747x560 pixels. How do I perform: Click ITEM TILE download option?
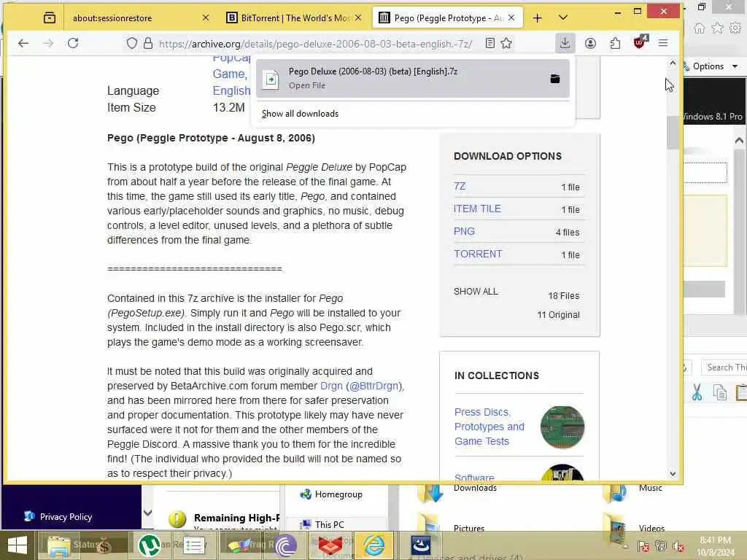click(477, 209)
